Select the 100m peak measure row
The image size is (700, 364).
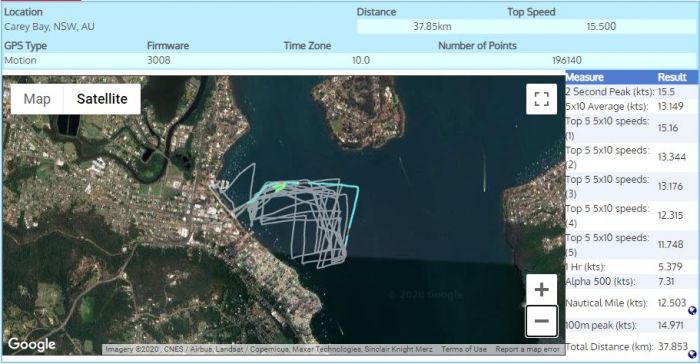631,325
